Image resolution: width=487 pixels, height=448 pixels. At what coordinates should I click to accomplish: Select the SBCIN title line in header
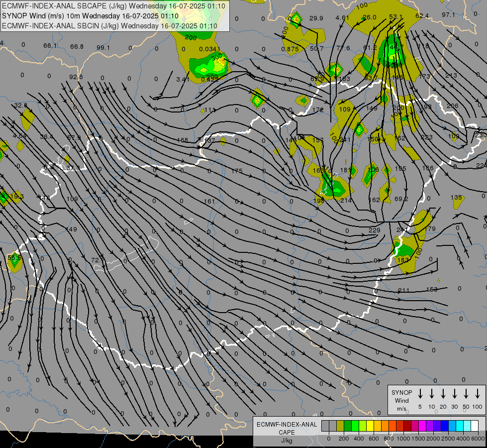coord(109,26)
